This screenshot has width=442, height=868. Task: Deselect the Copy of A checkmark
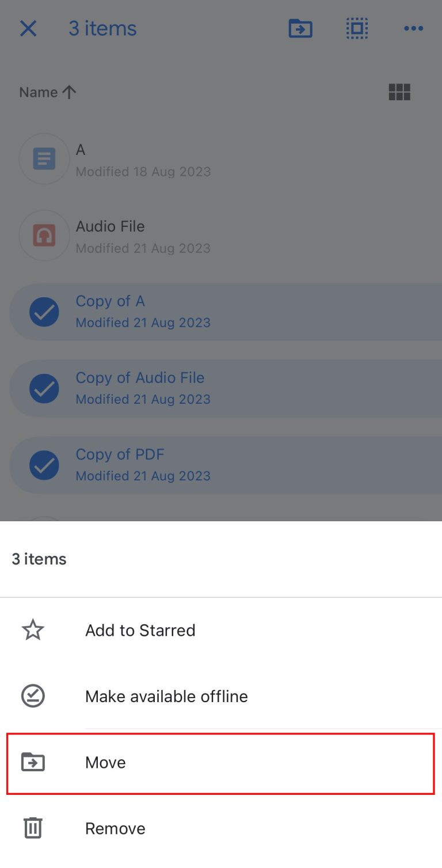[44, 312]
